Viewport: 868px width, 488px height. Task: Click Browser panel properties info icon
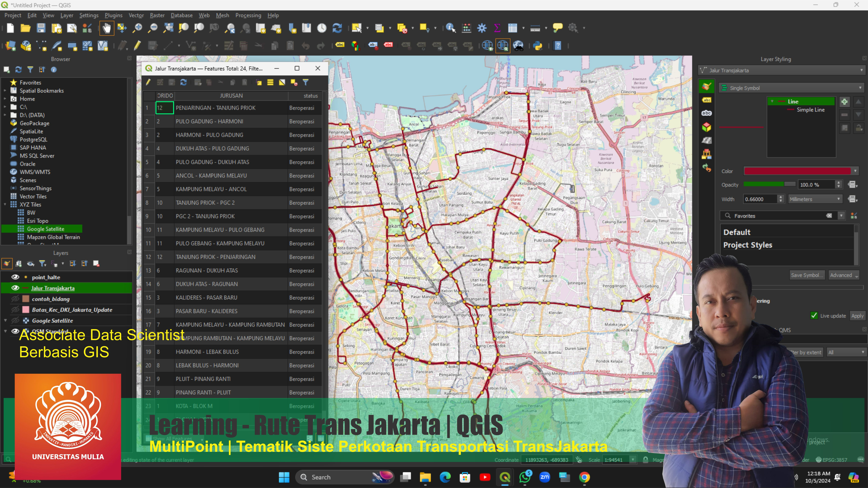54,70
